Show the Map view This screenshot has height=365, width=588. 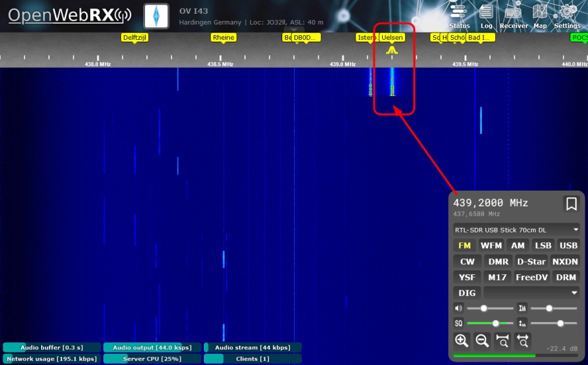pos(540,16)
